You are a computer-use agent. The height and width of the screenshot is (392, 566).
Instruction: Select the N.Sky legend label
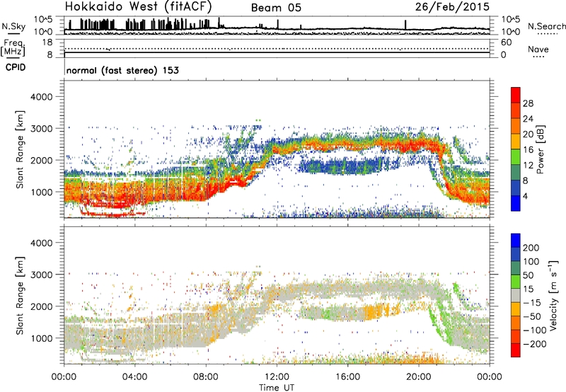click(13, 26)
